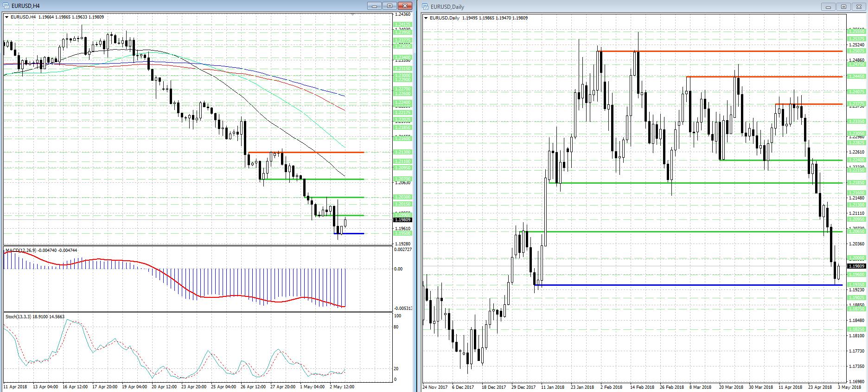Click the 1 May 04:00 time label in H4 chart
This screenshot has width=868, height=392.
[x=313, y=387]
